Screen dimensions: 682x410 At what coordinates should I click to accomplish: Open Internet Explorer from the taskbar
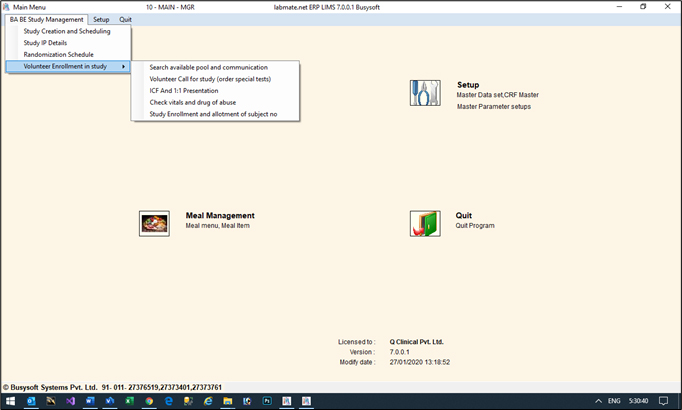[208, 401]
